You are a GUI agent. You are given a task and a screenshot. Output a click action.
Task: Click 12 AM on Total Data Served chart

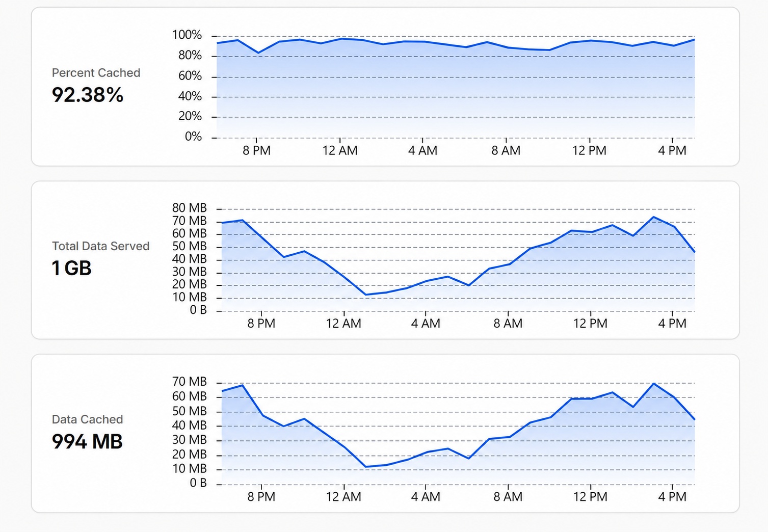pyautogui.click(x=343, y=324)
